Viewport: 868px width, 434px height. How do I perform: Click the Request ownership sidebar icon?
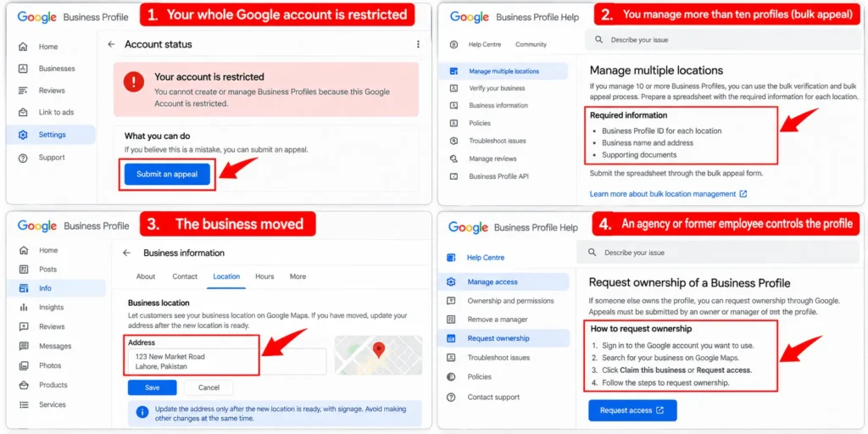coord(451,338)
